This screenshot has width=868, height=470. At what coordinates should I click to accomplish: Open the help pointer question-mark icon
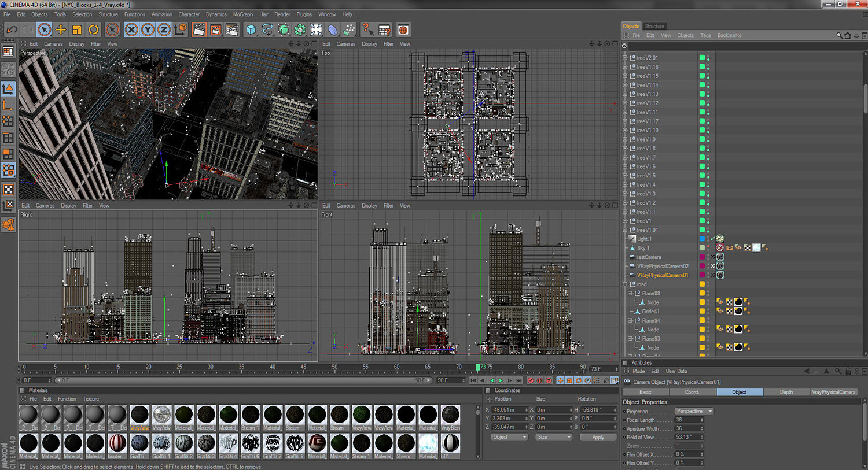point(367,29)
